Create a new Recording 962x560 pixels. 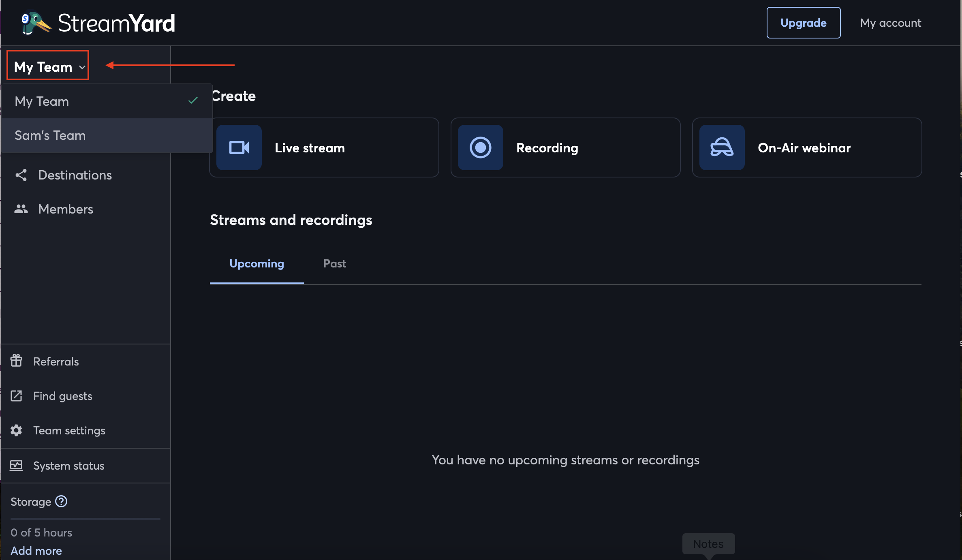point(566,147)
